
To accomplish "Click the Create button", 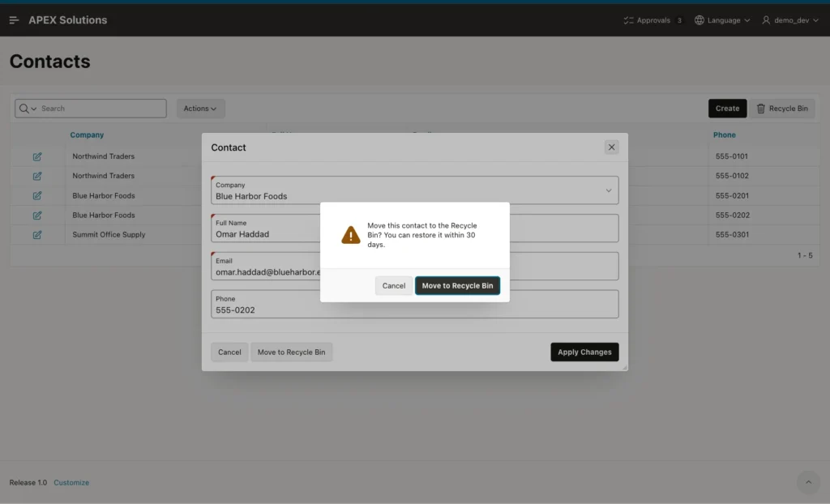I will coord(727,109).
